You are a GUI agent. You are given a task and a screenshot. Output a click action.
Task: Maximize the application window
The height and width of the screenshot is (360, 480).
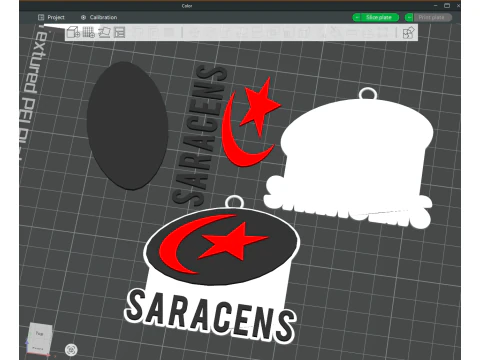click(x=447, y=5)
